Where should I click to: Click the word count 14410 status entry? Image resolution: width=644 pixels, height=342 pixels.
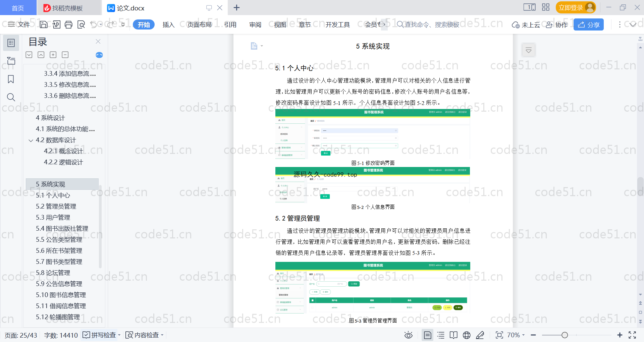pos(61,335)
